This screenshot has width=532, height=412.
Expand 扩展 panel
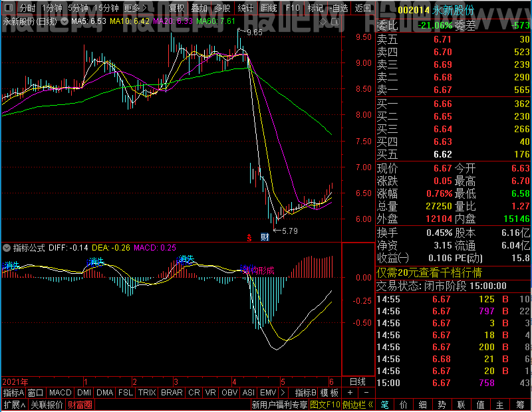point(15,405)
